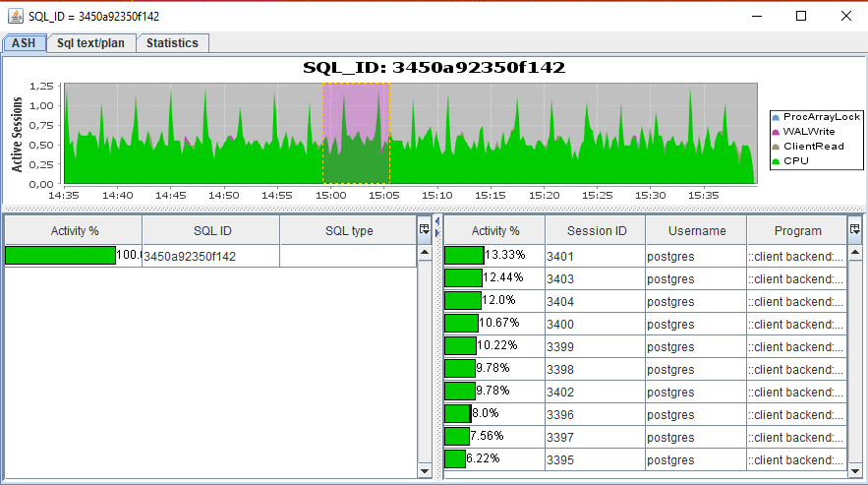868x485 pixels.
Task: Select session 3400 row
Action: click(646, 325)
